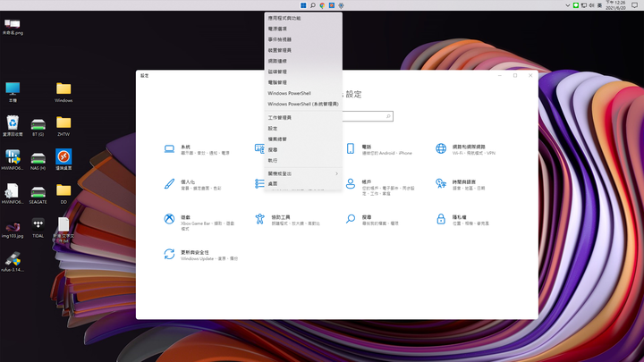Open 更新與安全性 Windows Update category
644x362 pixels.
tap(201, 255)
